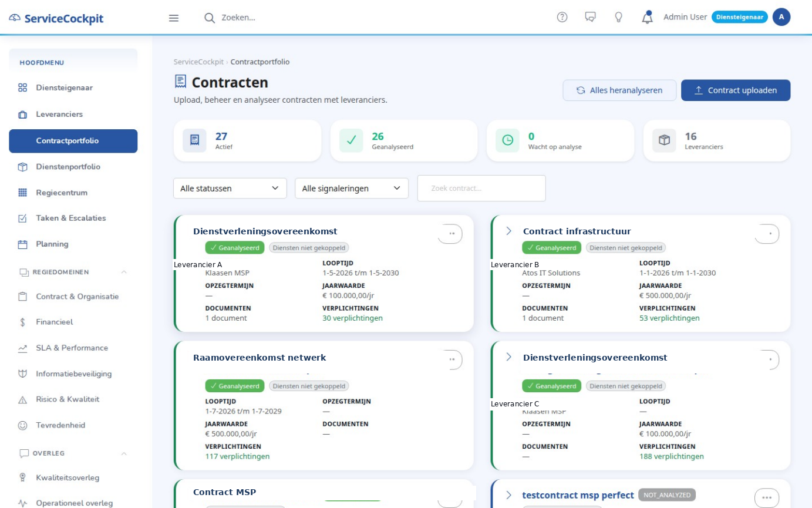812x508 pixels.
Task: Open the notifications bell
Action: click(x=647, y=17)
